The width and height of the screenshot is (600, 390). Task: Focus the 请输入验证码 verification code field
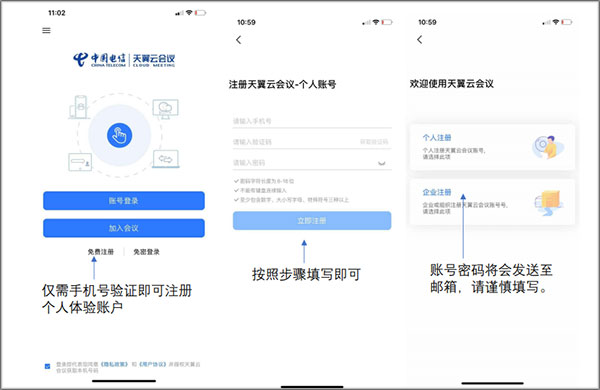tap(295, 142)
